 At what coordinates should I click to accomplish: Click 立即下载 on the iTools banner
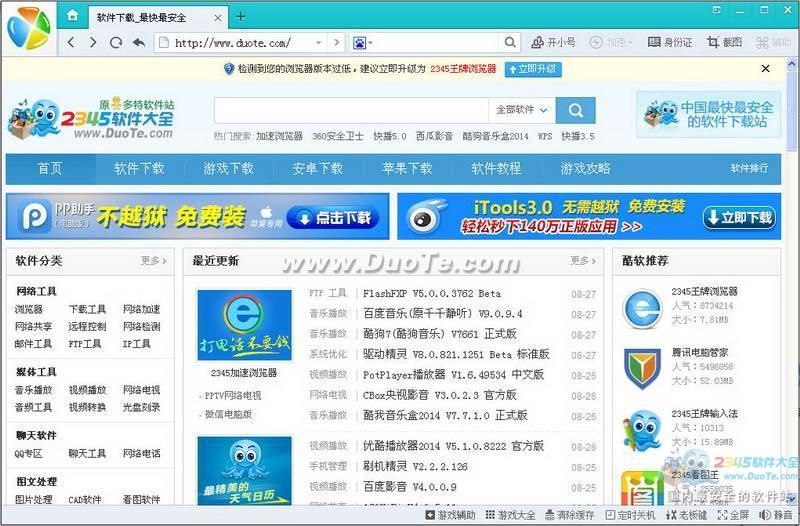click(x=739, y=217)
